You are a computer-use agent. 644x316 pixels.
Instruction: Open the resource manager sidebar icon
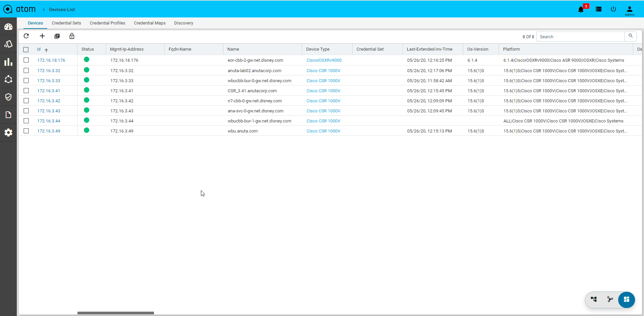[8, 44]
